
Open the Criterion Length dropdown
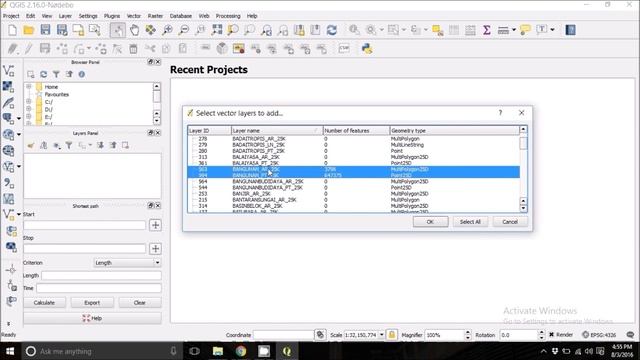coord(127,263)
